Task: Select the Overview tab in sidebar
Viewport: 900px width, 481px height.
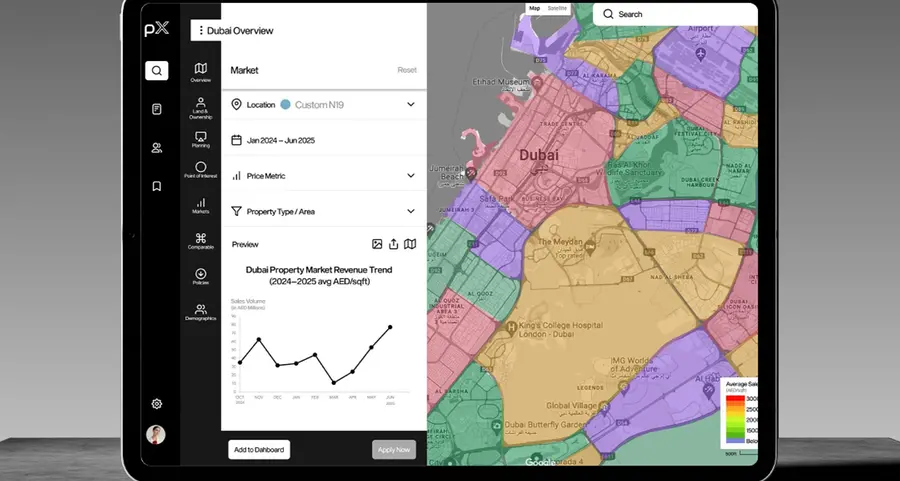Action: point(200,71)
